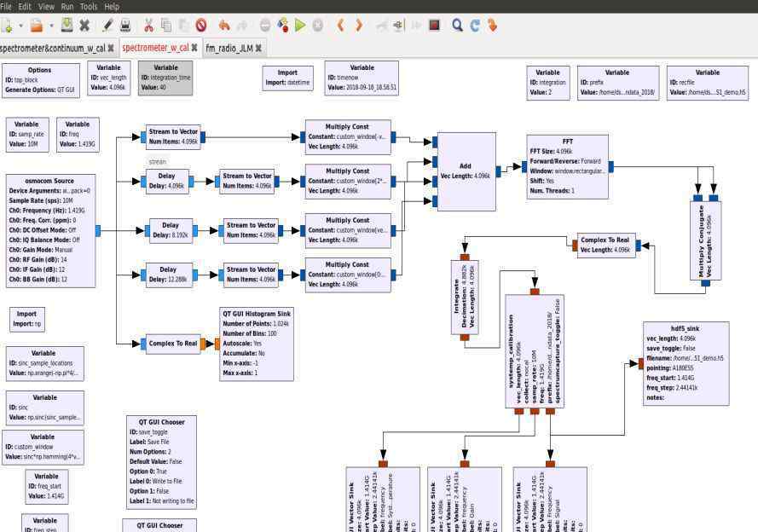The width and height of the screenshot is (758, 532).
Task: Close the spectrometer_w_cal tab
Action: pos(194,48)
